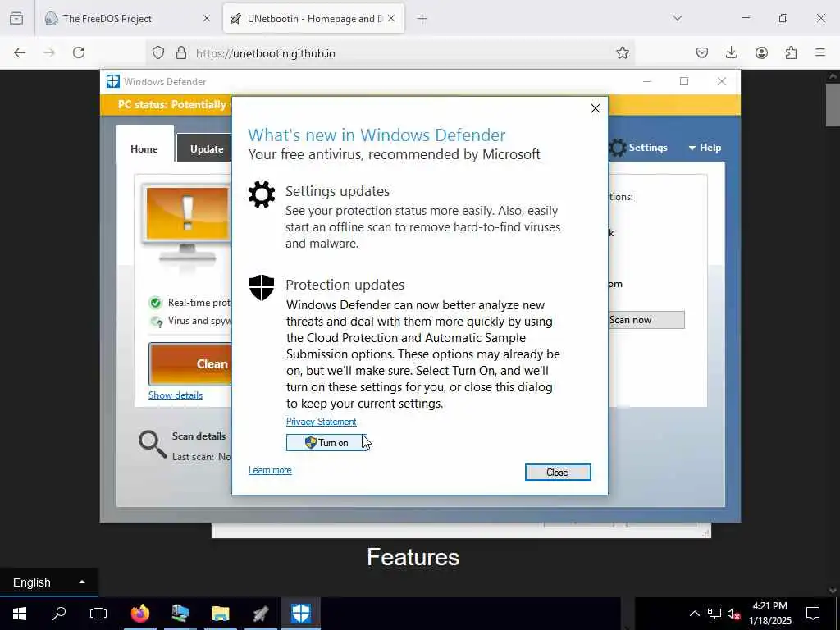The image size is (840, 630).
Task: Close the What's new dialog with Close button
Action: pyautogui.click(x=558, y=472)
